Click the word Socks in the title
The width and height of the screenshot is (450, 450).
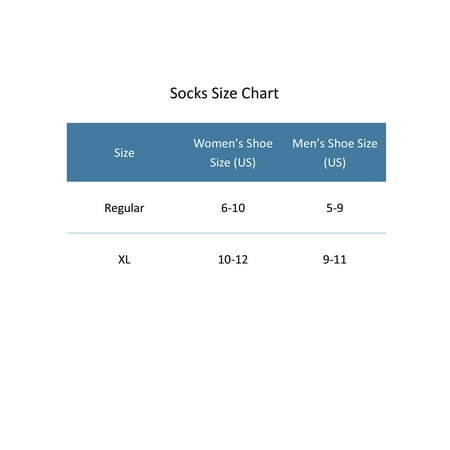tap(188, 93)
